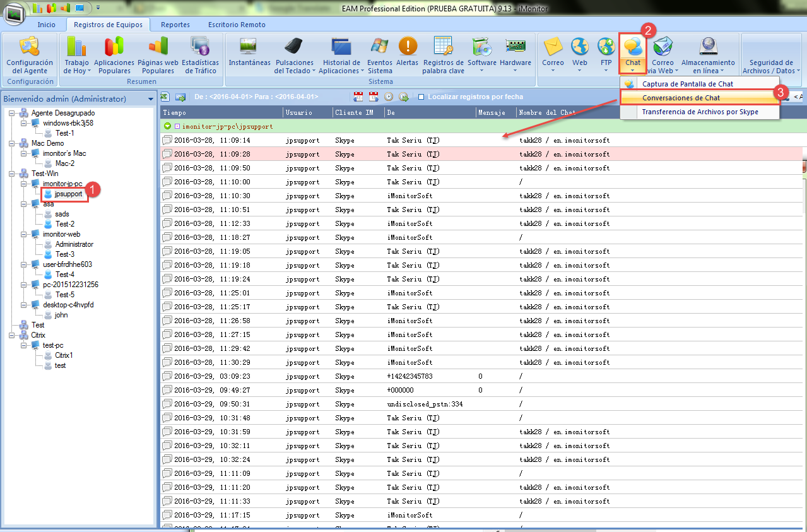Screen dimensions: 807x532
Task: Collapse the imonitor-web computer node
Action: (x=24, y=234)
